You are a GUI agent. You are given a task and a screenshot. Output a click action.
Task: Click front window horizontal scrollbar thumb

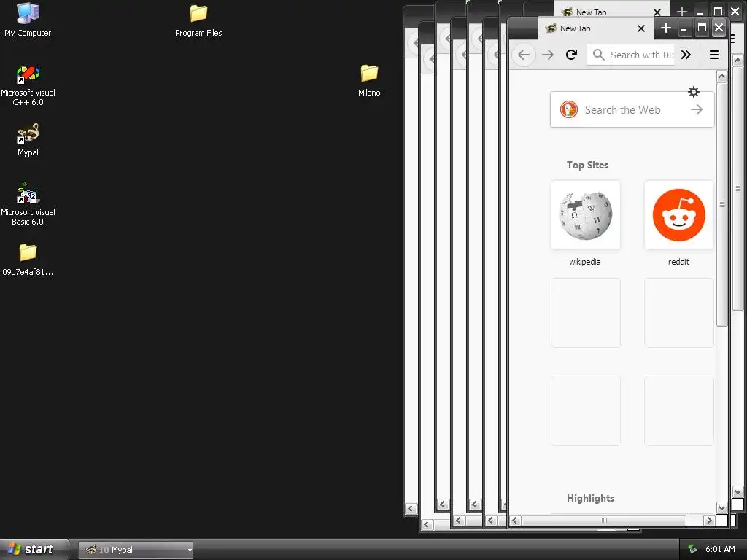(x=603, y=521)
